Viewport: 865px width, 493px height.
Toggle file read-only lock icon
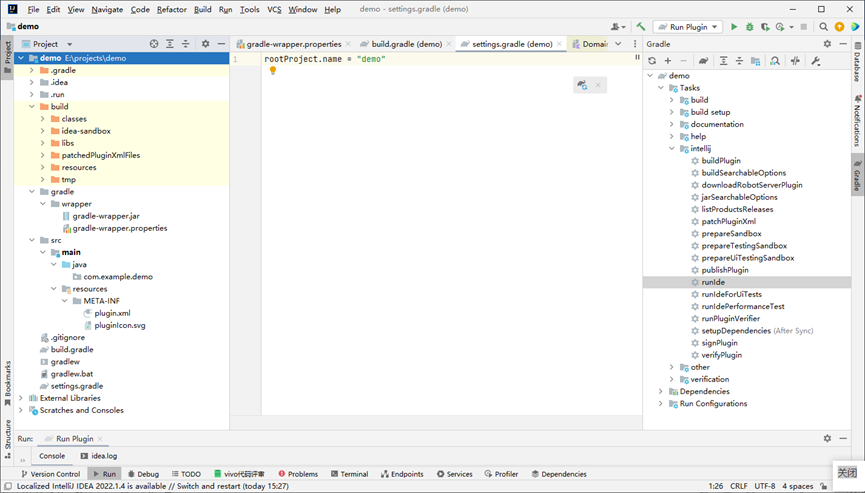(x=824, y=486)
